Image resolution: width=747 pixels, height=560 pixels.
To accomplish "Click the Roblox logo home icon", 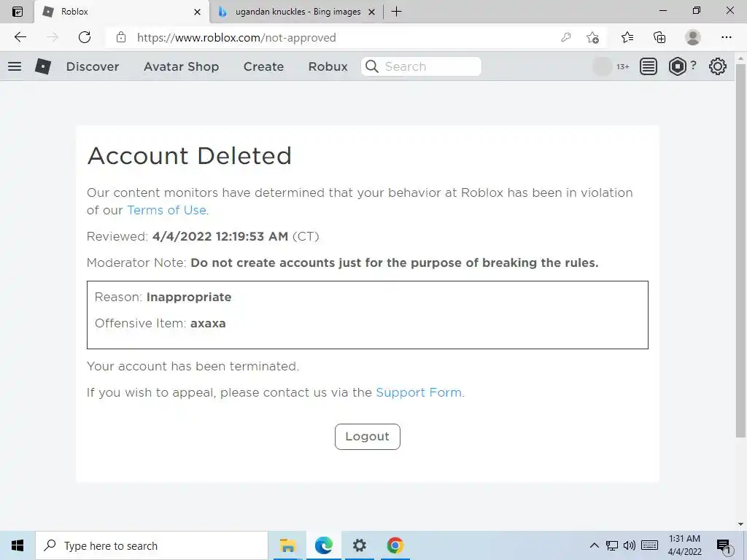I will (x=43, y=66).
